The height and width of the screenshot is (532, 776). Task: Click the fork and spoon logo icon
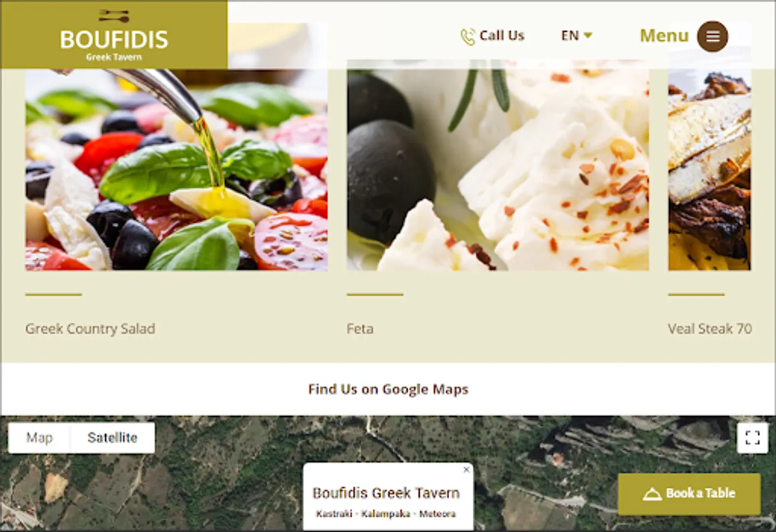(x=113, y=16)
